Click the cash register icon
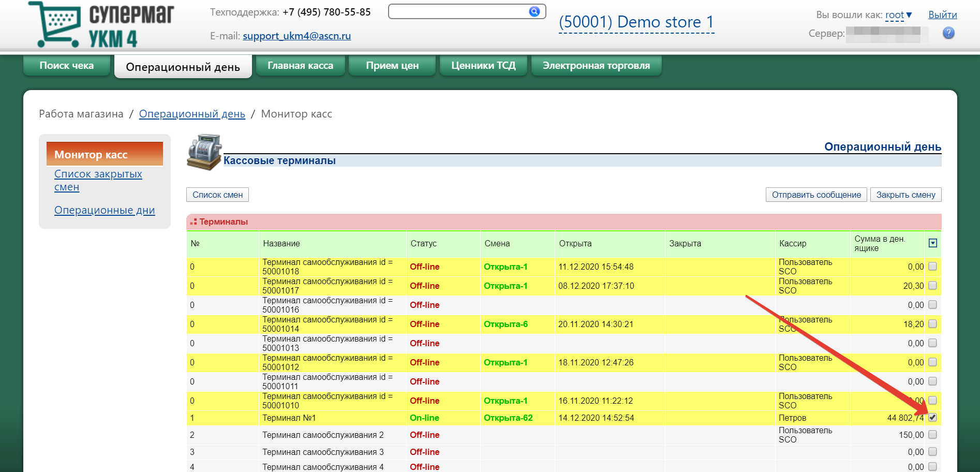The height and width of the screenshot is (472, 980). tap(204, 152)
